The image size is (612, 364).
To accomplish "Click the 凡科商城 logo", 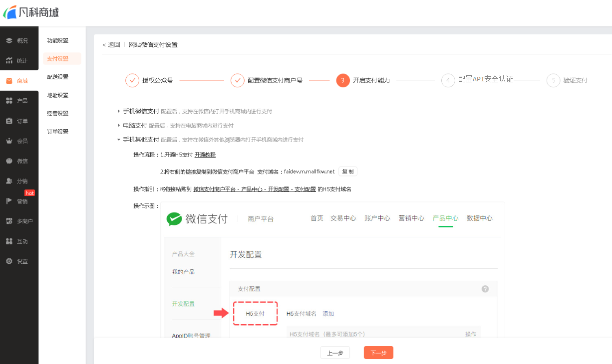I will point(31,11).
